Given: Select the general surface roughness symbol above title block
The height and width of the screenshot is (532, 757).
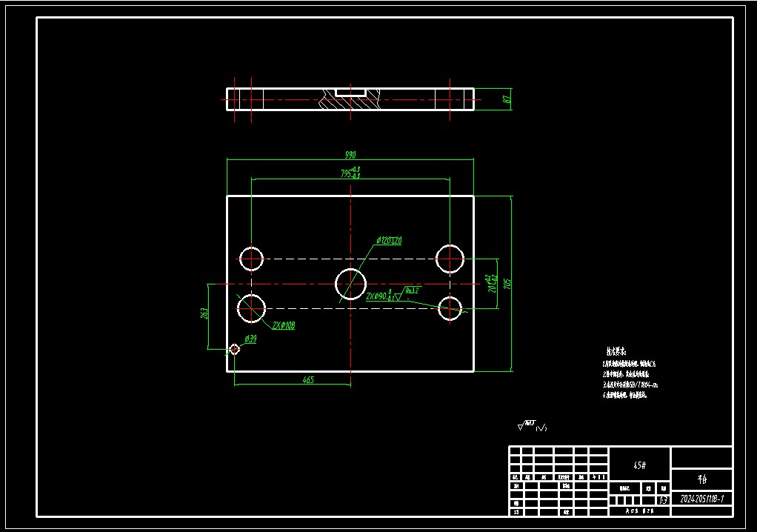Looking at the screenshot, I should coord(532,426).
